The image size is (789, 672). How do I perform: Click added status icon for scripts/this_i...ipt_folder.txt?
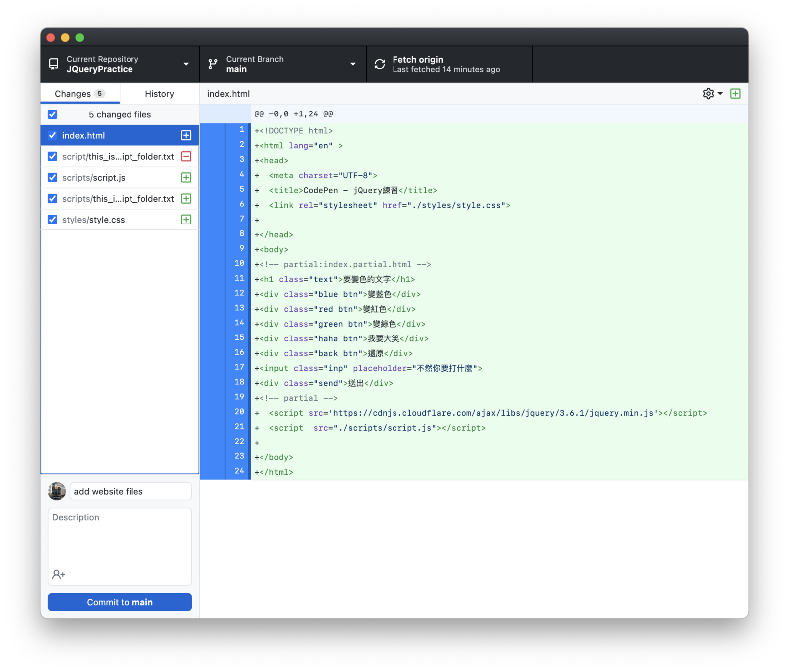pyautogui.click(x=186, y=199)
